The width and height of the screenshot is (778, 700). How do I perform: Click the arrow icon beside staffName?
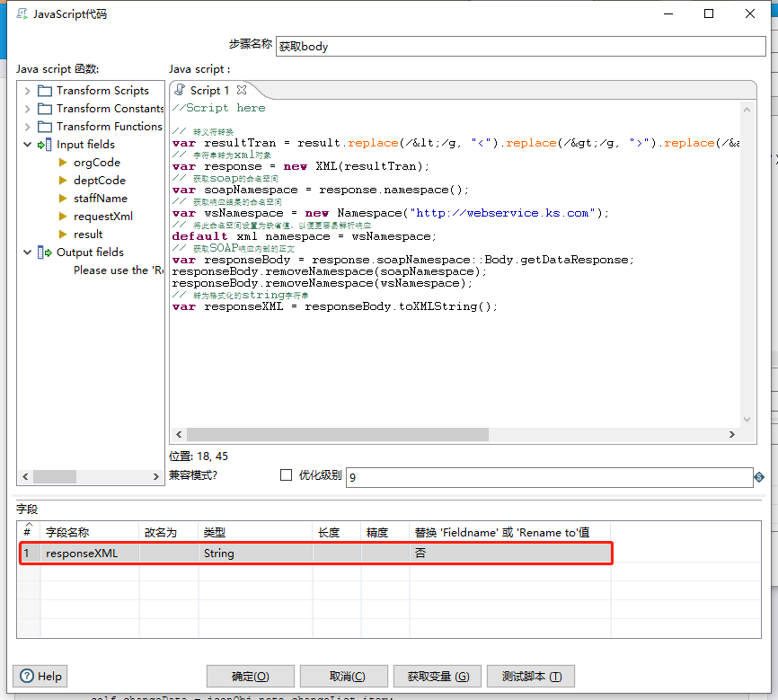pyautogui.click(x=63, y=198)
